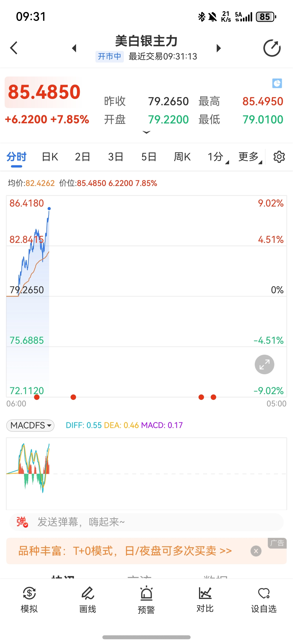The height and width of the screenshot is (644, 293).
Task: Tap the blue pie chart icon
Action: point(277,83)
